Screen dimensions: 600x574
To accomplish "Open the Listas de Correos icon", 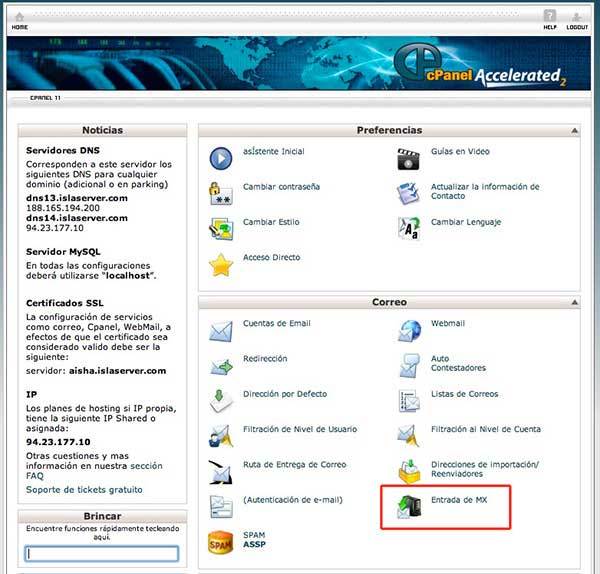I will pos(409,401).
